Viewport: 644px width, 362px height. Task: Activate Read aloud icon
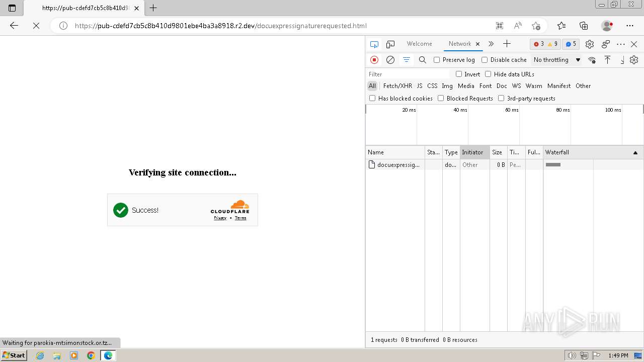click(518, 26)
